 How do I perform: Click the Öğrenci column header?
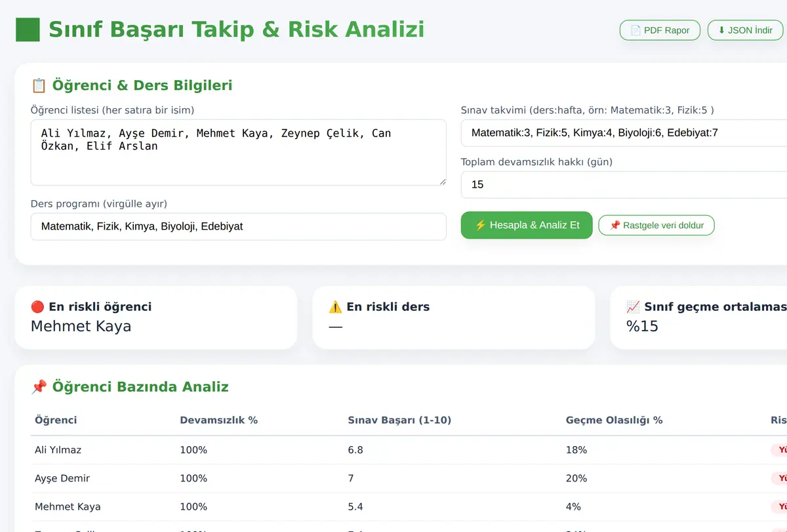click(x=56, y=420)
